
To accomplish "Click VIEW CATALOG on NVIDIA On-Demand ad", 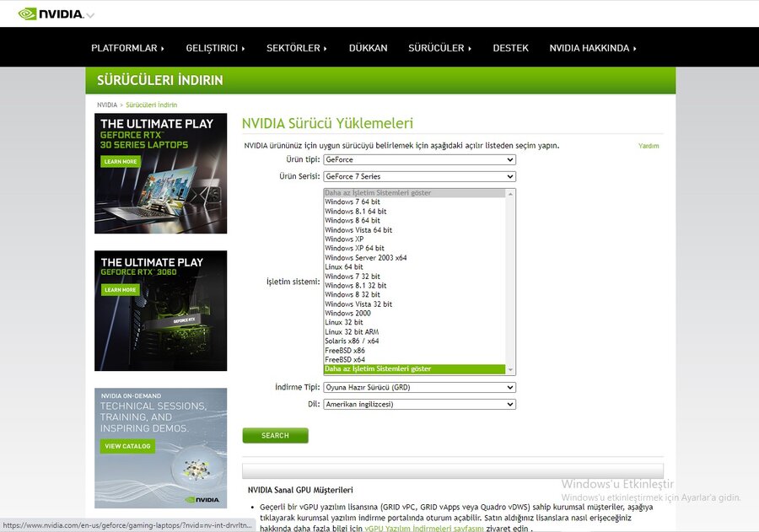I will pyautogui.click(x=128, y=446).
